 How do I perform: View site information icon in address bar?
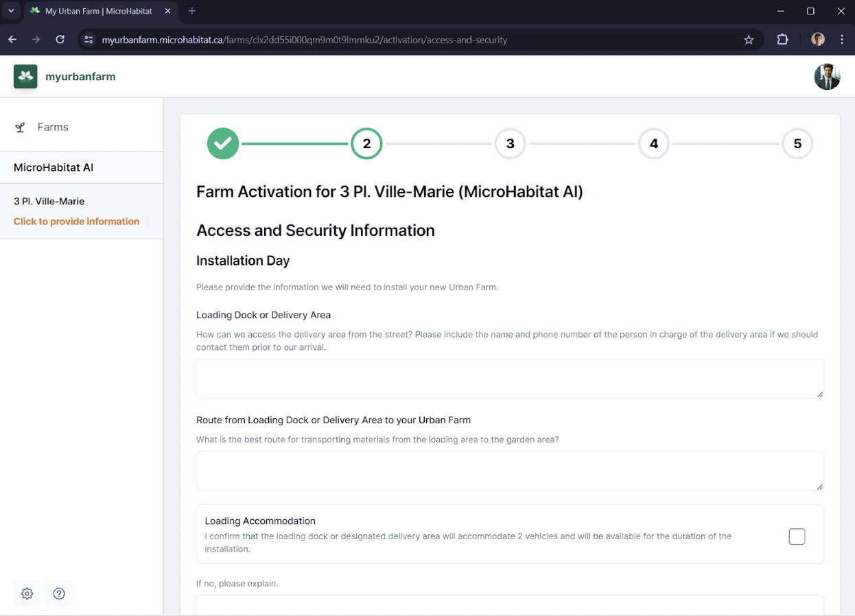pyautogui.click(x=88, y=40)
